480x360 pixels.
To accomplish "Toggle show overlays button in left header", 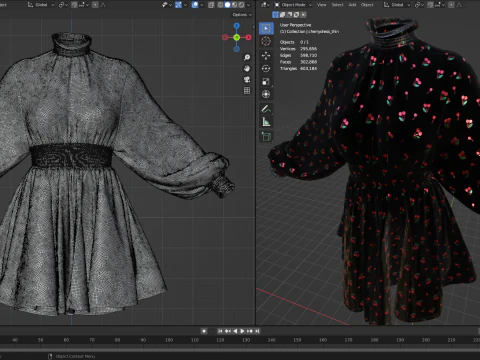I will [195, 5].
